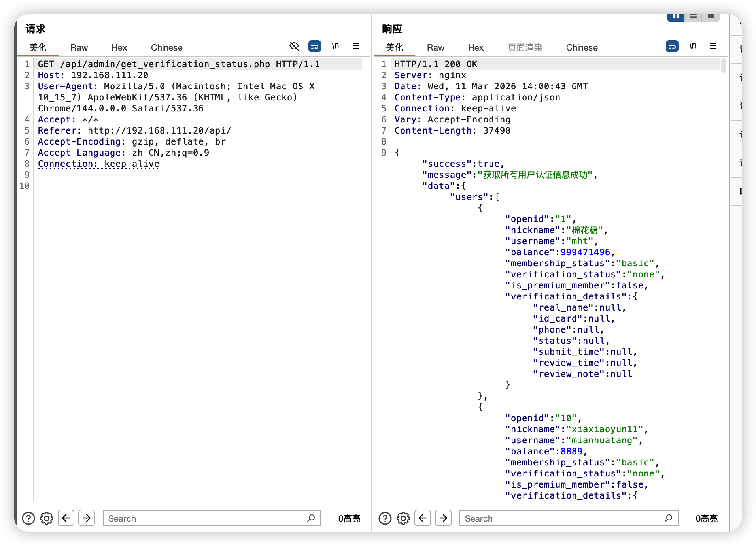Open the response search settings gear
756x546 pixels.
[x=403, y=518]
